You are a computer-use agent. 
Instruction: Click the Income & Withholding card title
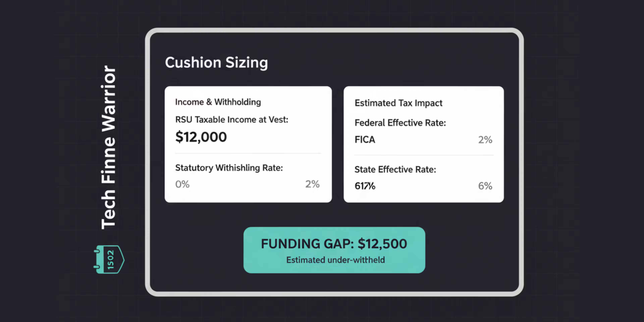pos(218,102)
